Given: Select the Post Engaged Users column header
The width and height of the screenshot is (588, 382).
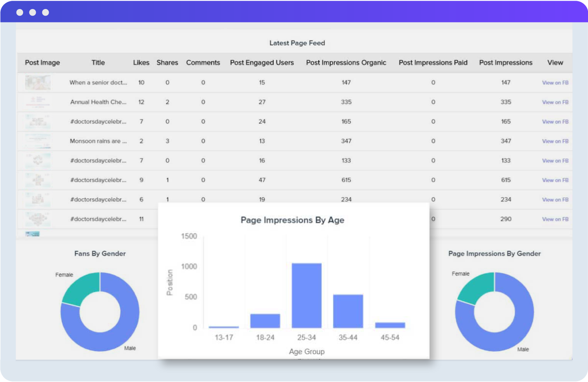Looking at the screenshot, I should pyautogui.click(x=262, y=62).
